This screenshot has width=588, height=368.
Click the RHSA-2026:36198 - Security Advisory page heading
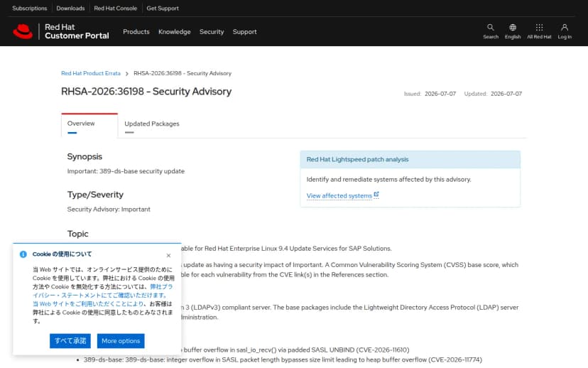pos(146,92)
